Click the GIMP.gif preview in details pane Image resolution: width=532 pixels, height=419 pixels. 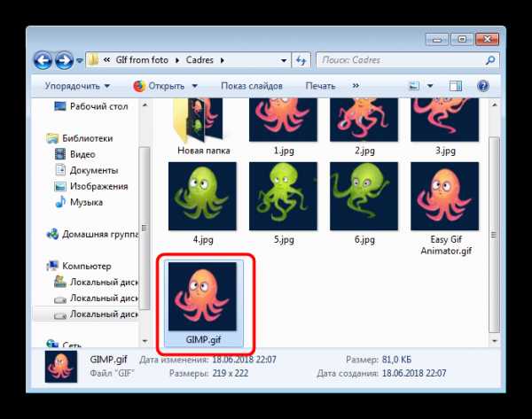click(x=61, y=367)
